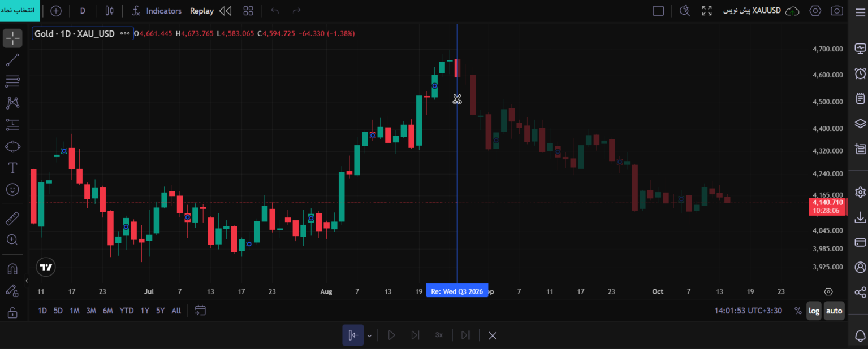The width and height of the screenshot is (868, 349).
Task: Open the candle chart style dropdown
Action: (x=110, y=11)
